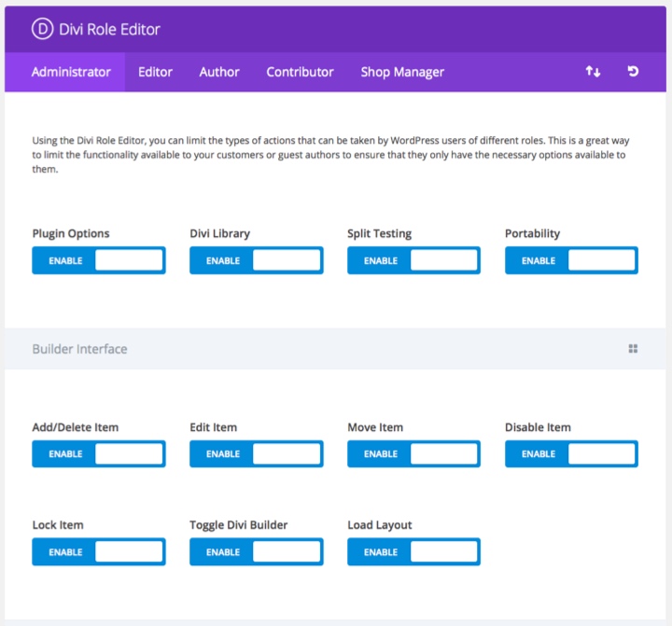The image size is (672, 626).
Task: Toggle the Divi Library enable switch
Action: pos(257,260)
